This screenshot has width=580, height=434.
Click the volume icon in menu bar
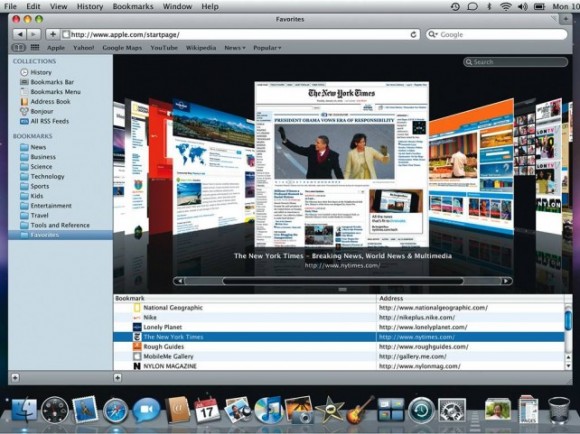(x=523, y=6)
